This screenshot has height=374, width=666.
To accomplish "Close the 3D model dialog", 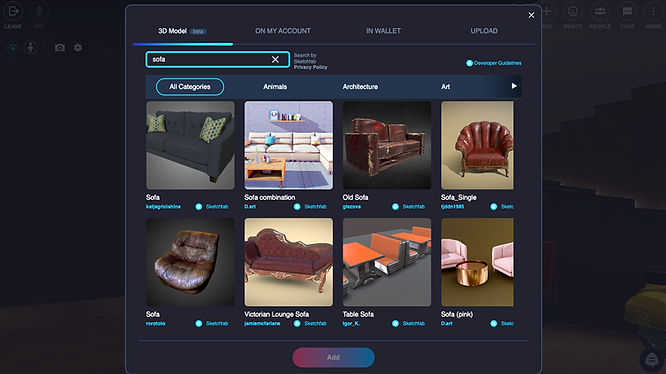I will [531, 15].
